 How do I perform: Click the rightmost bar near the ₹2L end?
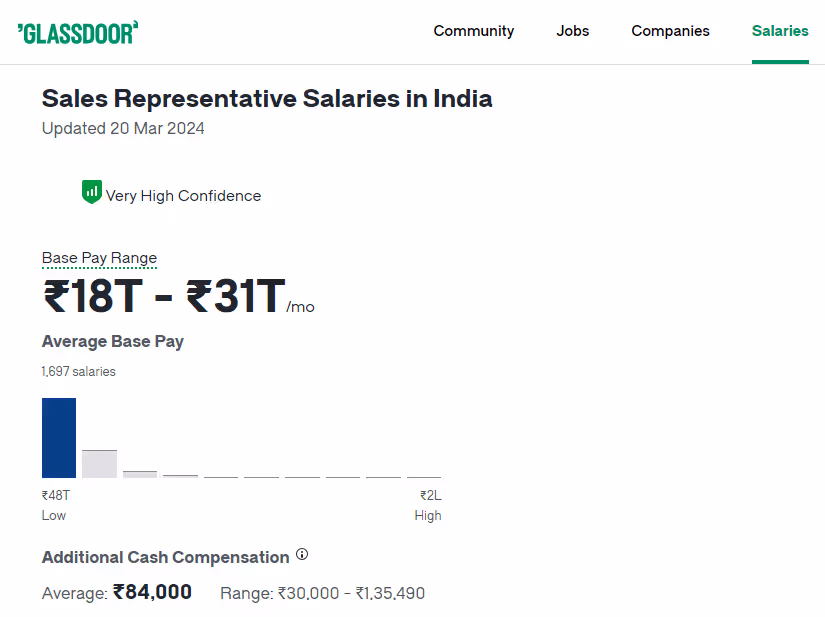coord(424,475)
